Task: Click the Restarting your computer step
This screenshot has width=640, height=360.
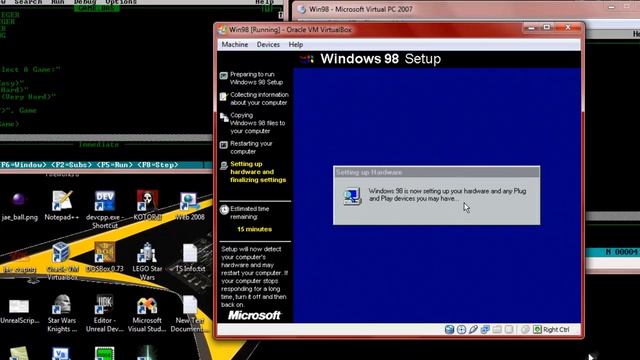Action: point(251,147)
